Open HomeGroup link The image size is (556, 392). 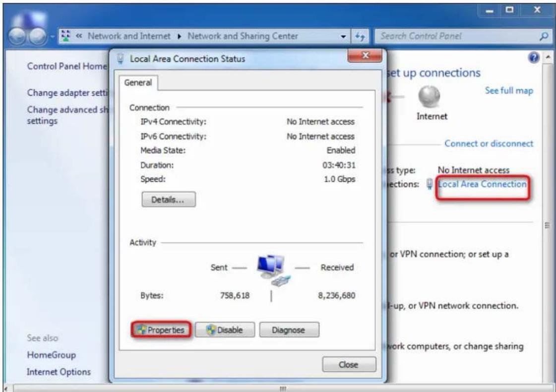coord(52,355)
